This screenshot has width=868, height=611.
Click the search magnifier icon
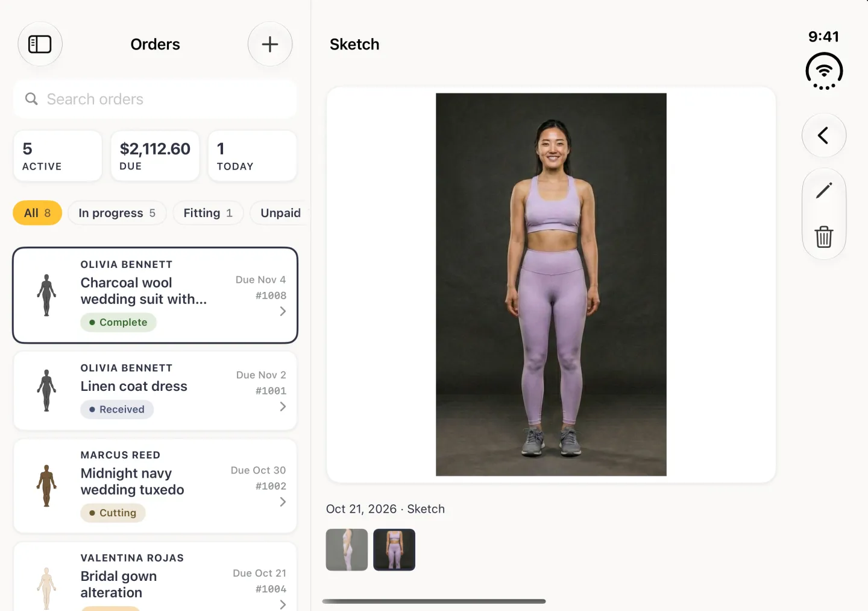tap(31, 99)
